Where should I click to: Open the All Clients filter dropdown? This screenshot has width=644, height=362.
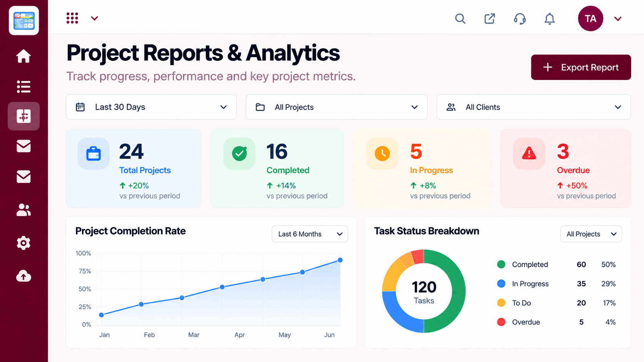[533, 107]
